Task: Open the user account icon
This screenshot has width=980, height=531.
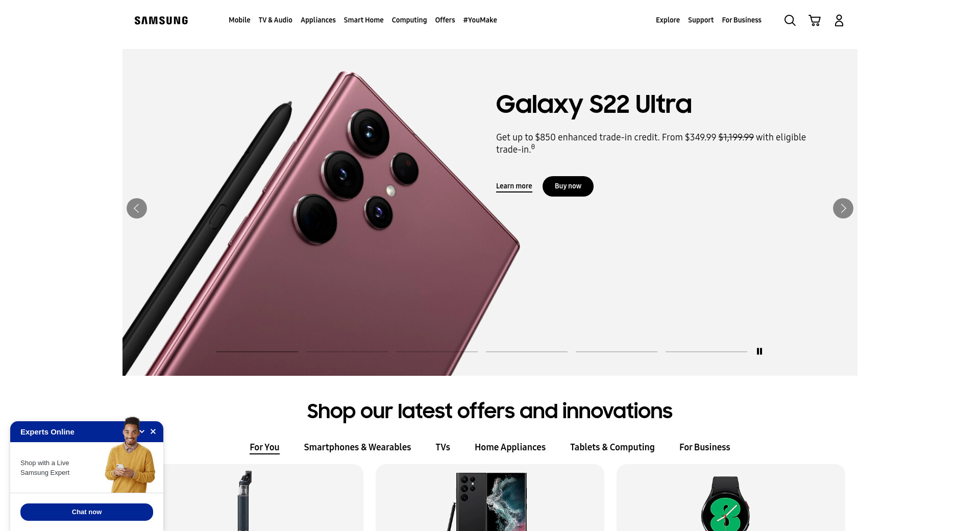Action: coord(839,20)
